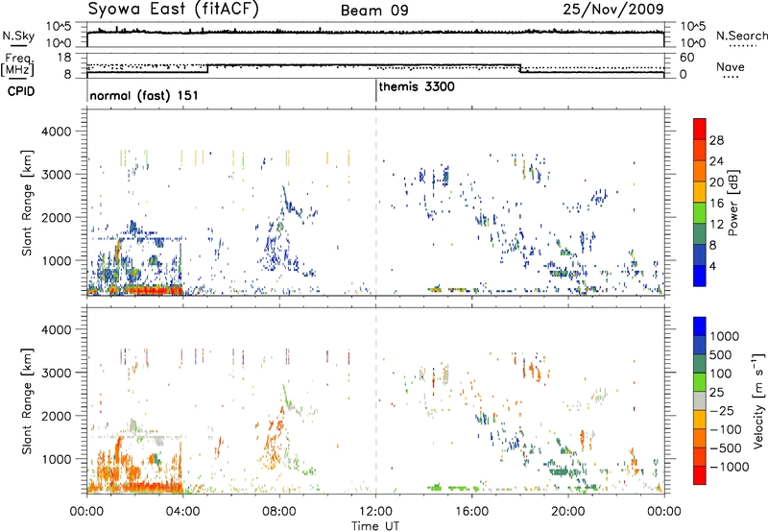The image size is (768, 532).
Task: Click the blue top segment of Velocity colorbar
Action: 700,326
